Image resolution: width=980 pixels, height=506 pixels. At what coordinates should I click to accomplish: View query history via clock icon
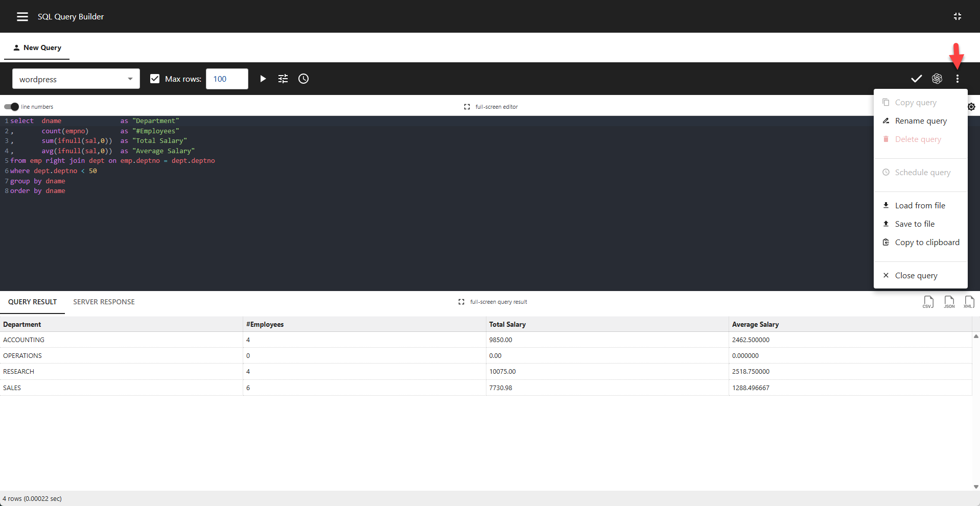click(303, 79)
